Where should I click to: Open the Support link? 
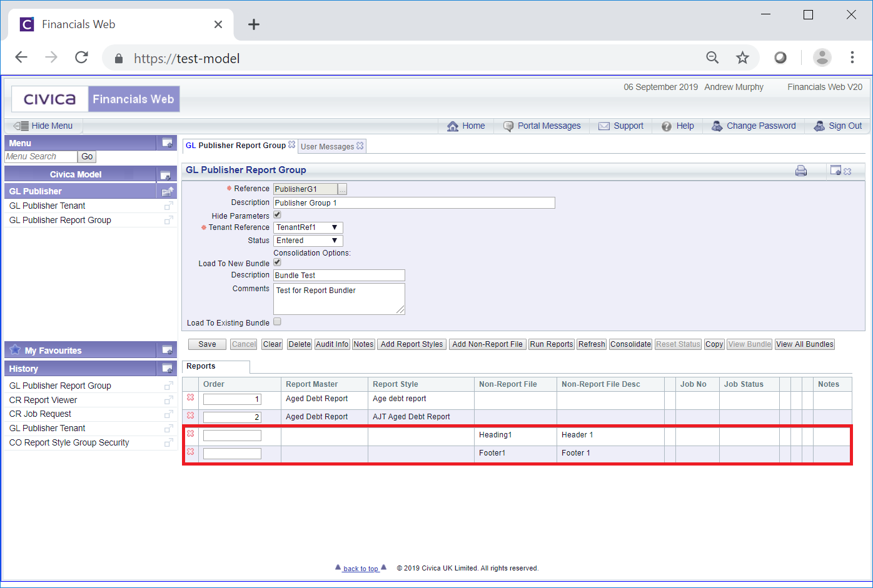tap(621, 126)
